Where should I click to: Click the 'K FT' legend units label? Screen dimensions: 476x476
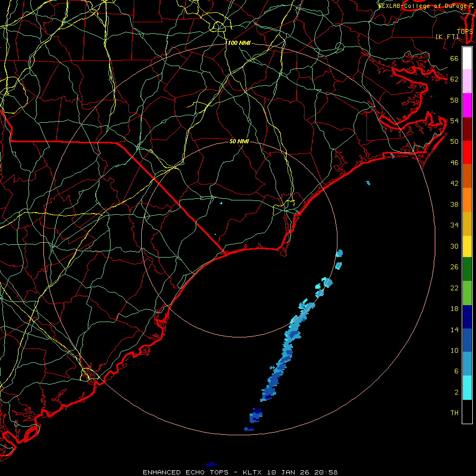[447, 36]
